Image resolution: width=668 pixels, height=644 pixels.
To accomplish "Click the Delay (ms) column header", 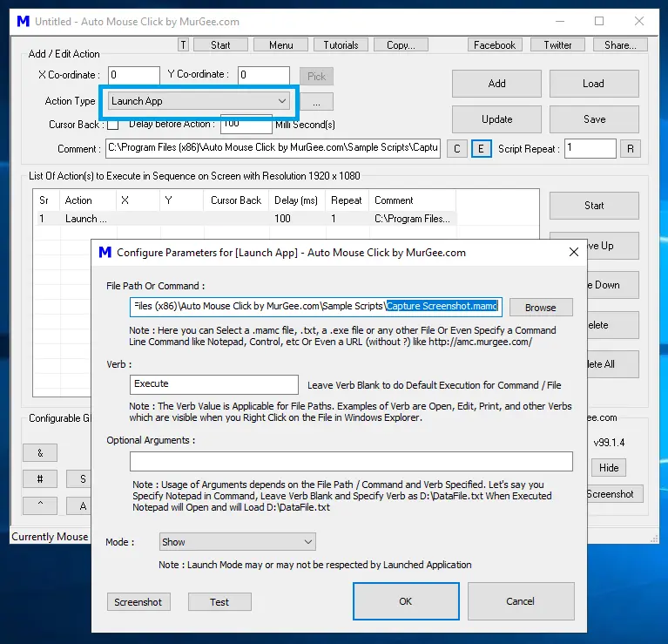I will click(x=296, y=200).
